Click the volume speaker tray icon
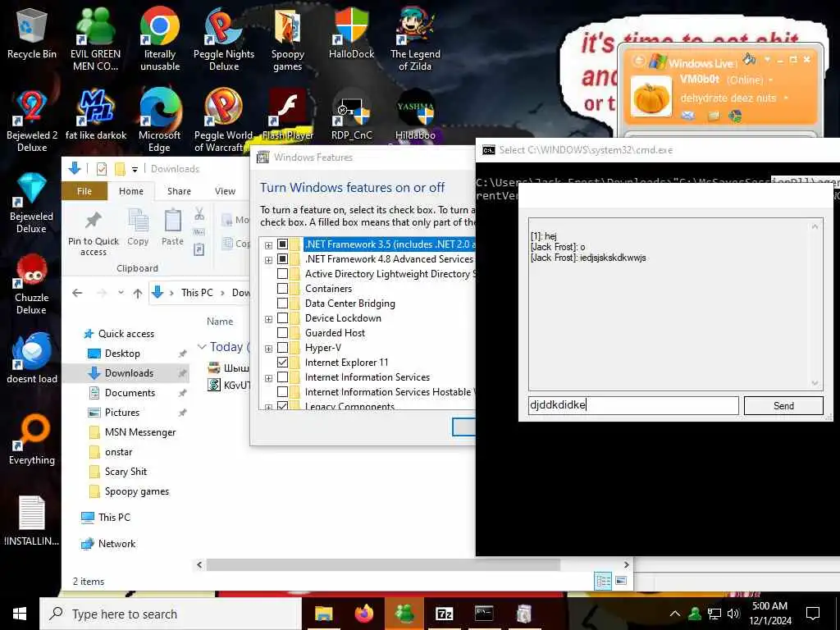 tap(733, 614)
